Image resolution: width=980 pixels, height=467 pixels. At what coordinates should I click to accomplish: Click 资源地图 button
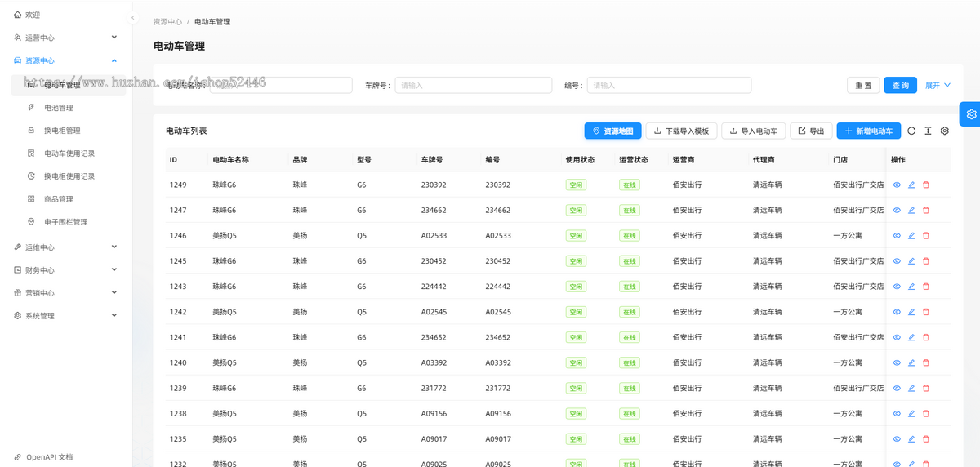click(612, 131)
